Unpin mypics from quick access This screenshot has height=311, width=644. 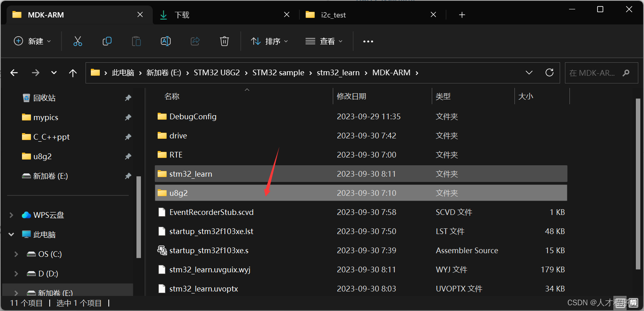(x=128, y=117)
